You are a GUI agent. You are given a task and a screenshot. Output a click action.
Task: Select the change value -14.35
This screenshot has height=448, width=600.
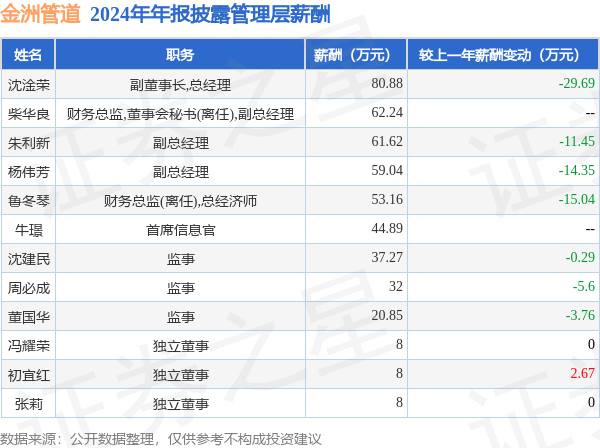577,170
